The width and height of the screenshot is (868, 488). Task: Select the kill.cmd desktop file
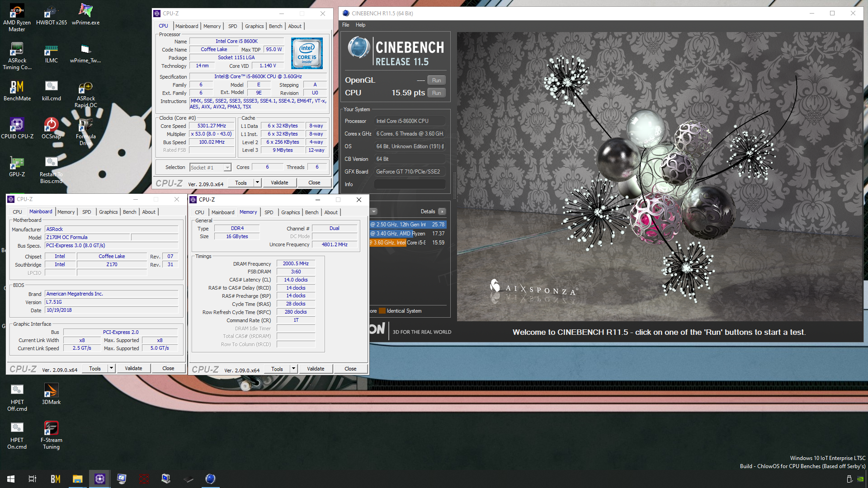point(52,90)
